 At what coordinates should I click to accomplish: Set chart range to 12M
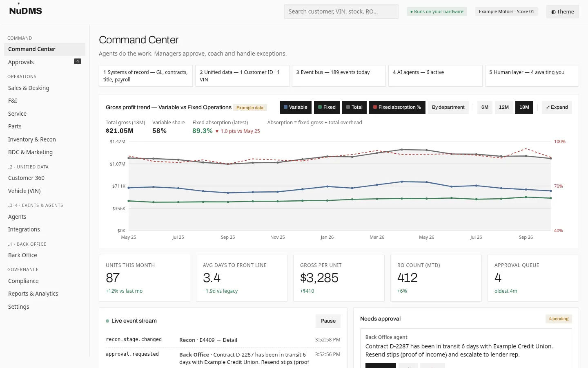(504, 107)
